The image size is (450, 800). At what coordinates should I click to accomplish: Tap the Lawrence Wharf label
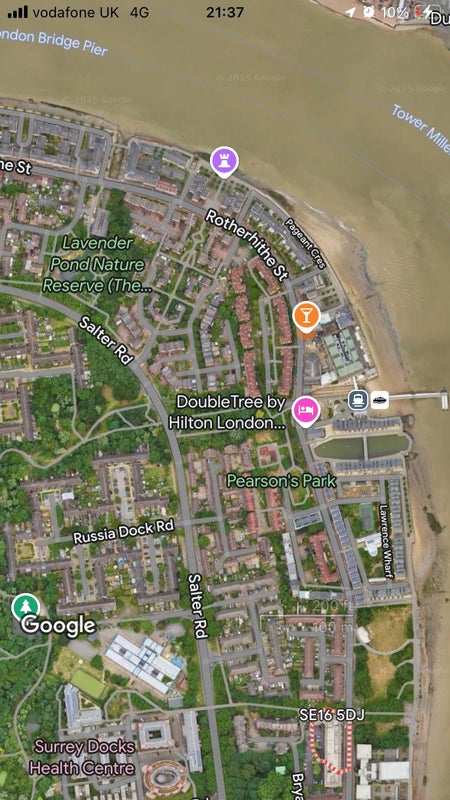coord(385,542)
